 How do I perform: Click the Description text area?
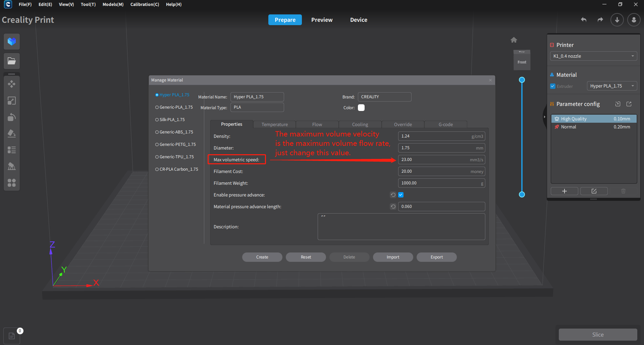[x=401, y=227]
